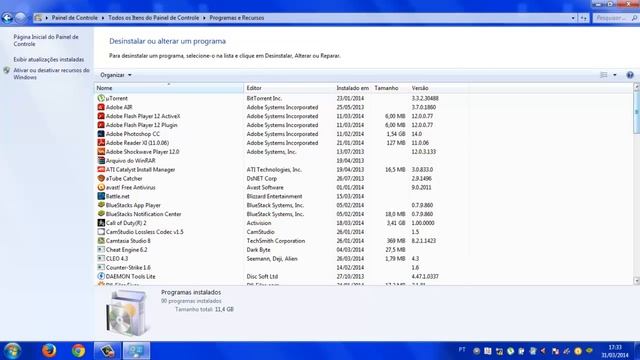The width and height of the screenshot is (640, 360).
Task: Click BlueStacks Notification Center icon
Action: (x=101, y=214)
